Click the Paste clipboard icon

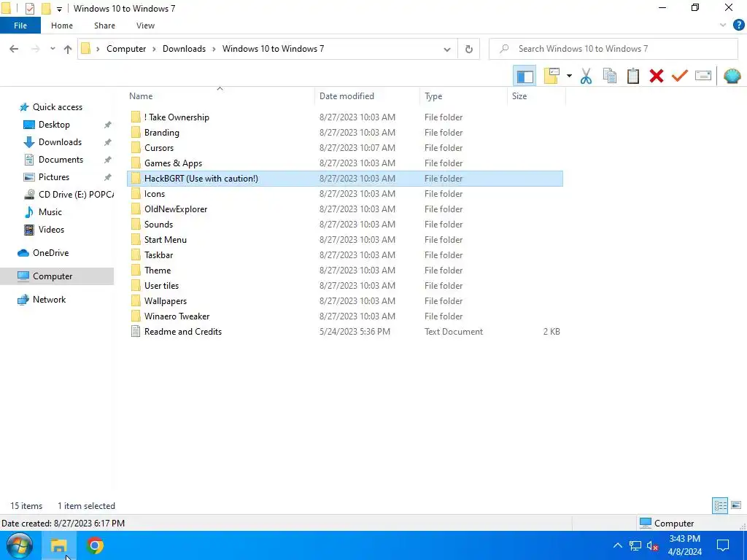(633, 76)
